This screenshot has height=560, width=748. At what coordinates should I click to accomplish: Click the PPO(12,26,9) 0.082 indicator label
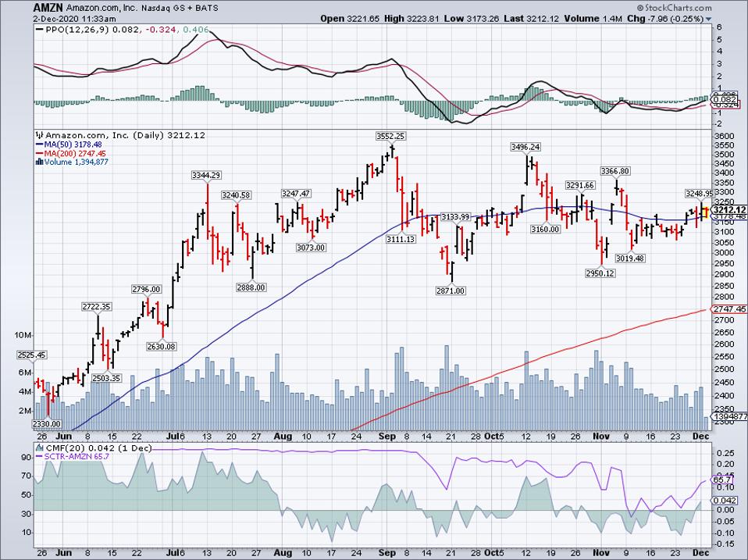pos(93,30)
